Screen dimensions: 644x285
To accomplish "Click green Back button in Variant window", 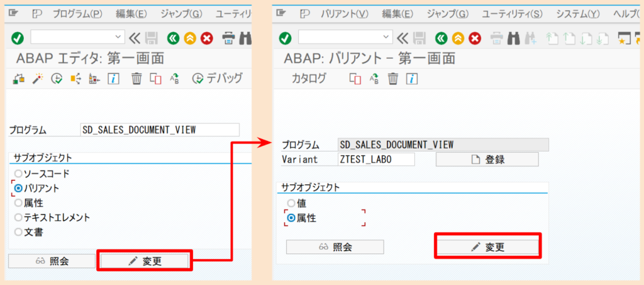I will click(441, 38).
